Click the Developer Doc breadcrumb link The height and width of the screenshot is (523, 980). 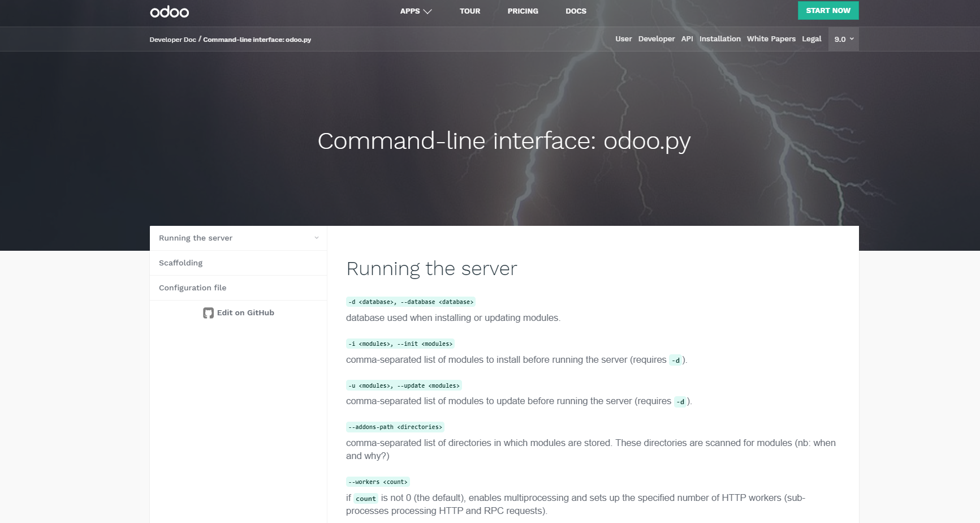coord(172,40)
